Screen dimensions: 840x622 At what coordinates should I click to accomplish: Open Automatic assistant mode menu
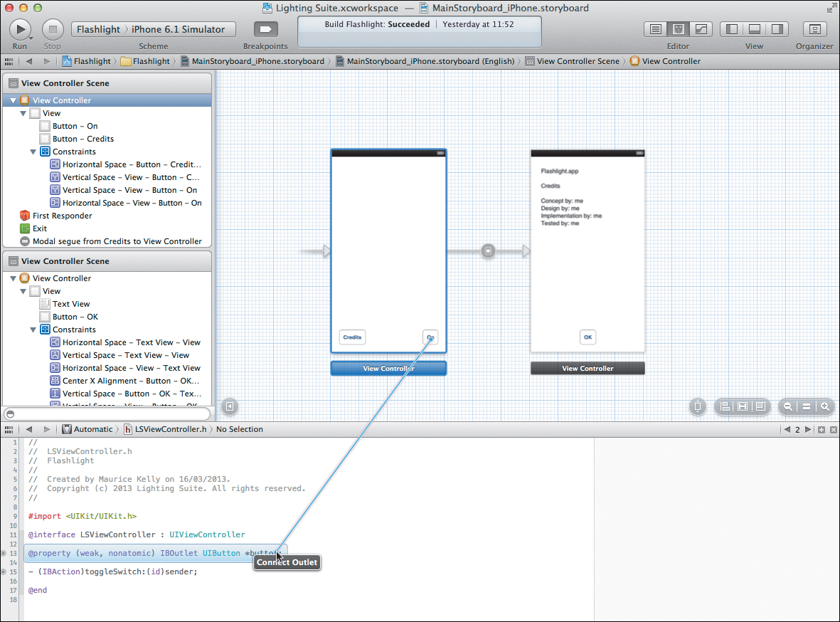pyautogui.click(x=87, y=429)
